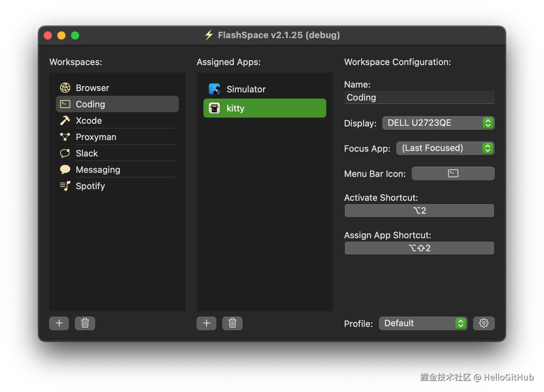Delete selected workspace with trash button
This screenshot has width=544, height=392.
point(85,323)
